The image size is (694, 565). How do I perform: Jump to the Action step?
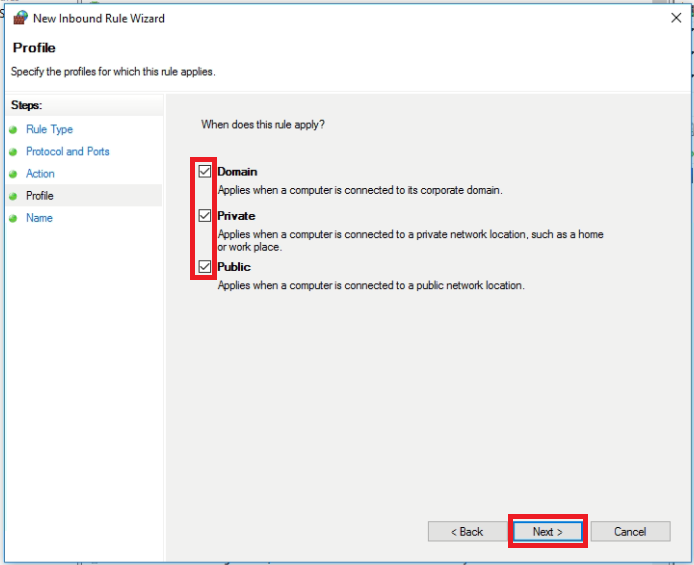click(40, 174)
